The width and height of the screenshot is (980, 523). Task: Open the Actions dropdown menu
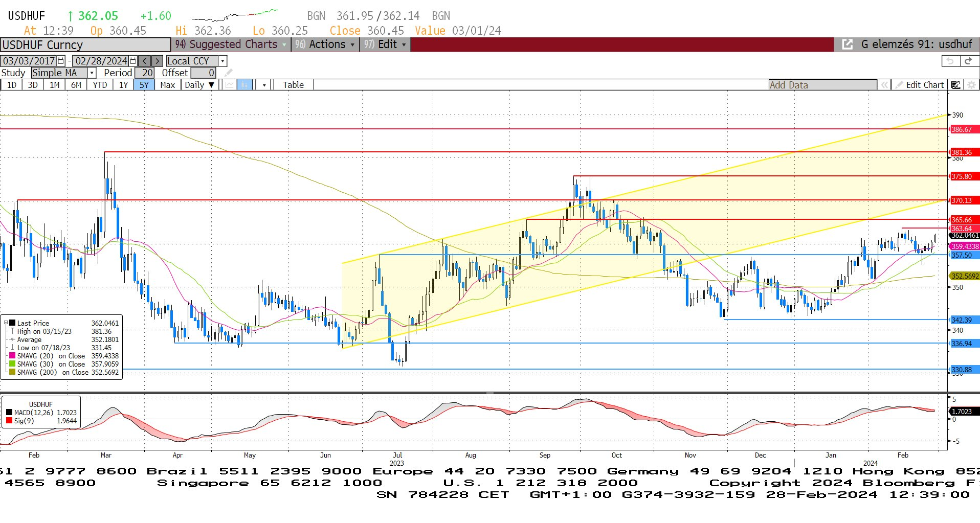(x=325, y=44)
